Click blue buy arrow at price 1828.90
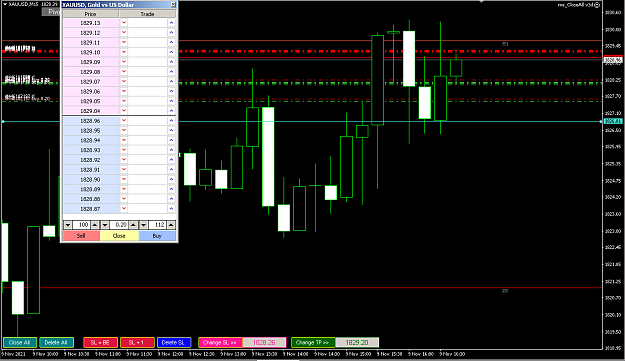625x361 pixels. click(x=171, y=179)
